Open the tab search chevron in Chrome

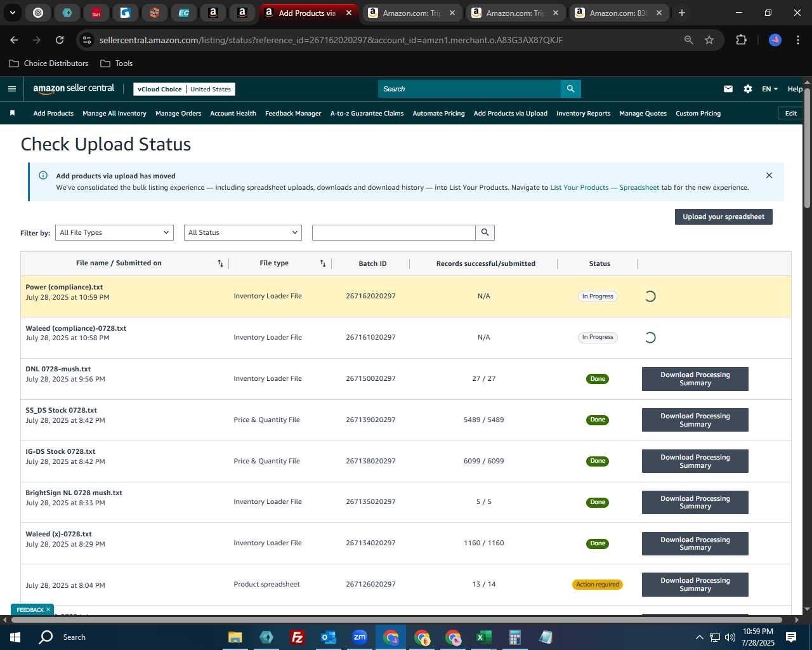pos(13,13)
